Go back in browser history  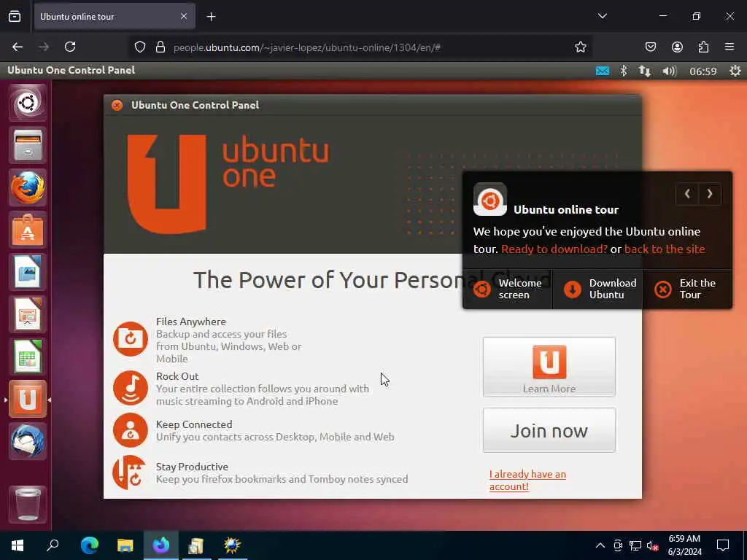[x=18, y=47]
